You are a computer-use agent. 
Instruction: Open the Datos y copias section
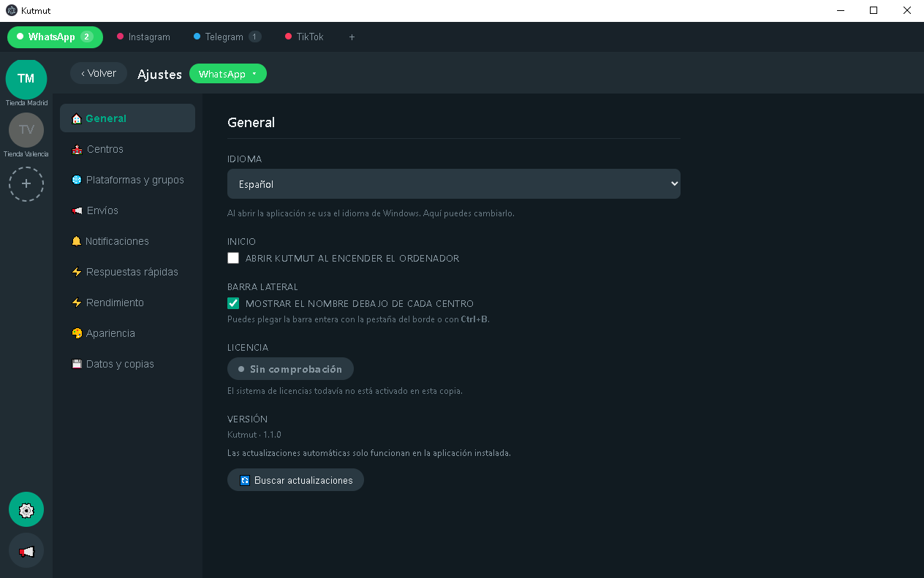127,364
